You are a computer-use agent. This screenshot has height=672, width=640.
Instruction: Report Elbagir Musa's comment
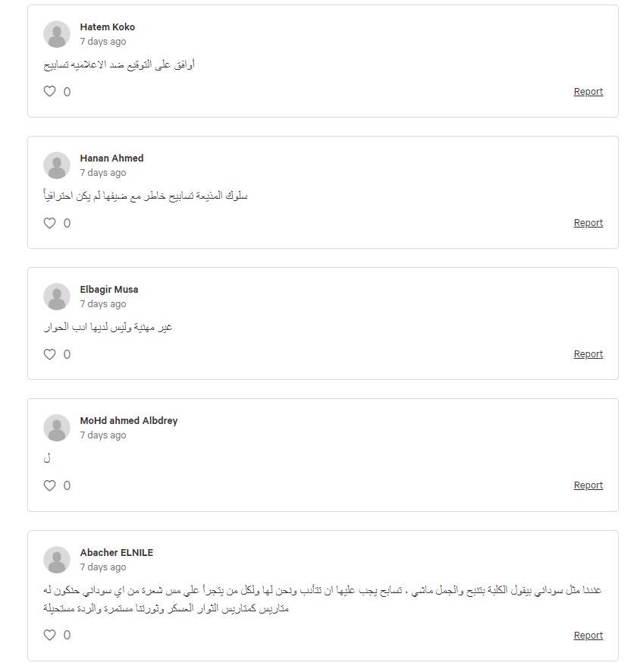588,354
